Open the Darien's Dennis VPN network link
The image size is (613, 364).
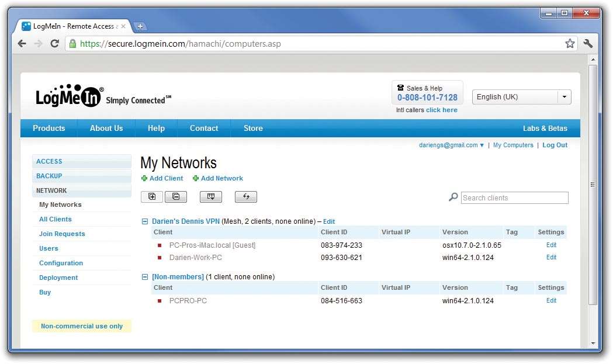click(186, 221)
